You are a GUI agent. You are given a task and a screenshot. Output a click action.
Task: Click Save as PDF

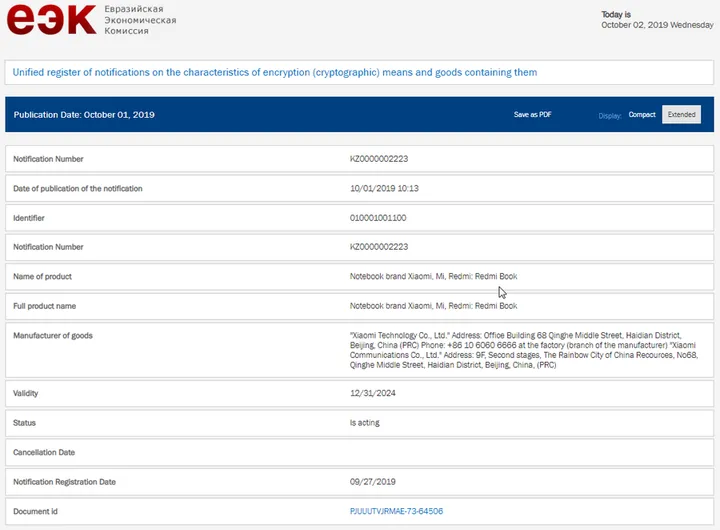[x=532, y=114]
